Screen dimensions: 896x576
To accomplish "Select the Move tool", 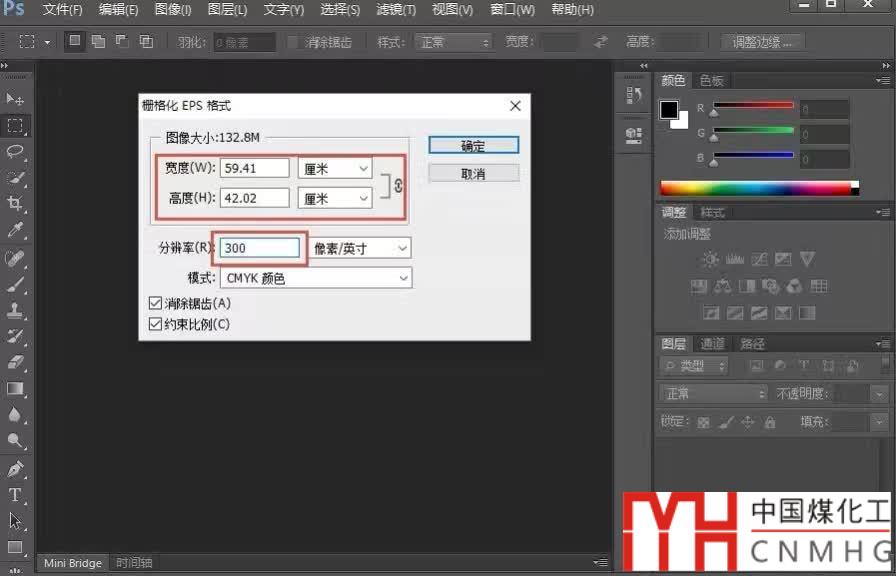I will tap(15, 99).
